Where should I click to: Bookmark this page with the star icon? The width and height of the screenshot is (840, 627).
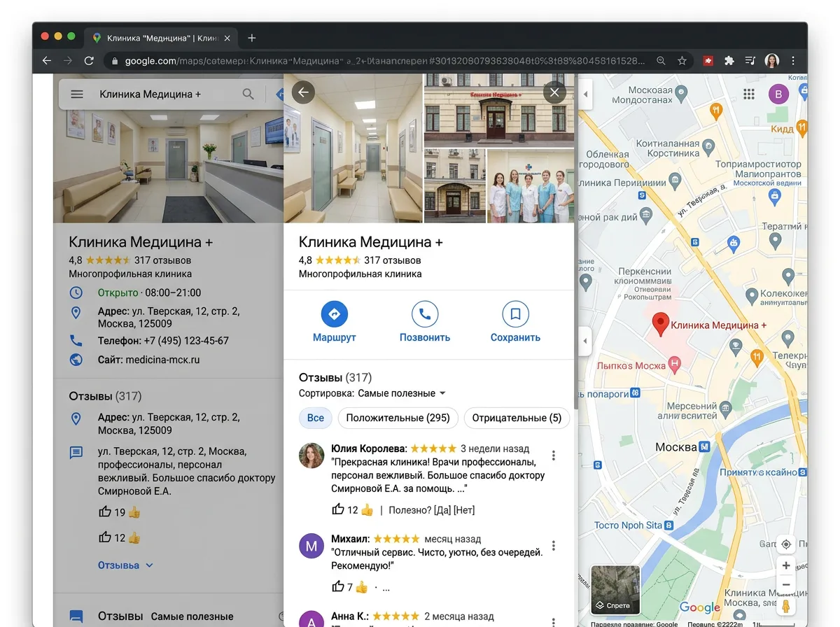pos(682,61)
